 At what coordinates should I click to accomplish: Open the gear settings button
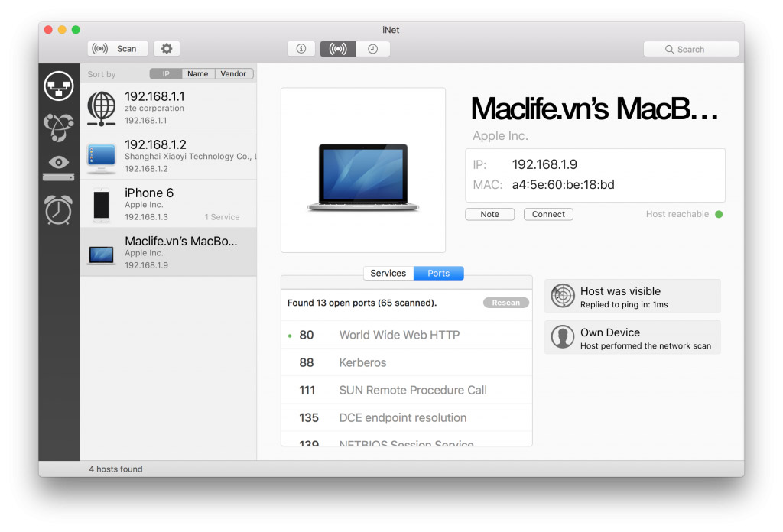pyautogui.click(x=166, y=48)
